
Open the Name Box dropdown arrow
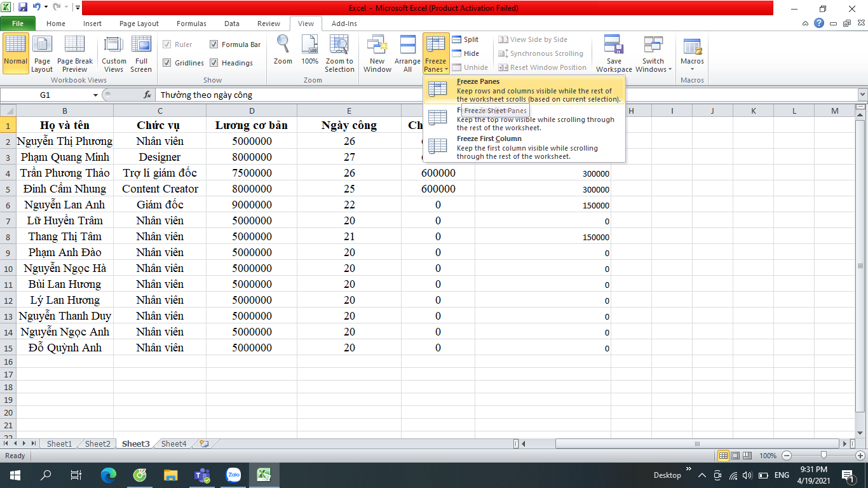[95, 95]
